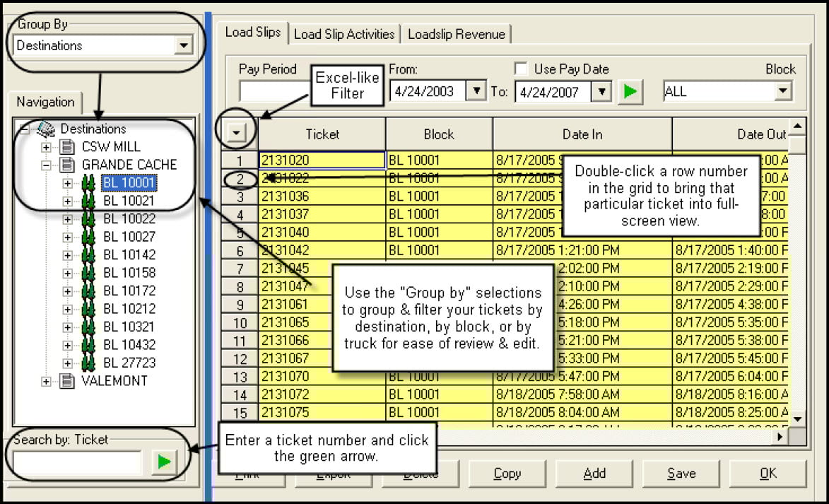This screenshot has height=504, width=829.
Task: Select grid row number 14
Action: pos(240,394)
